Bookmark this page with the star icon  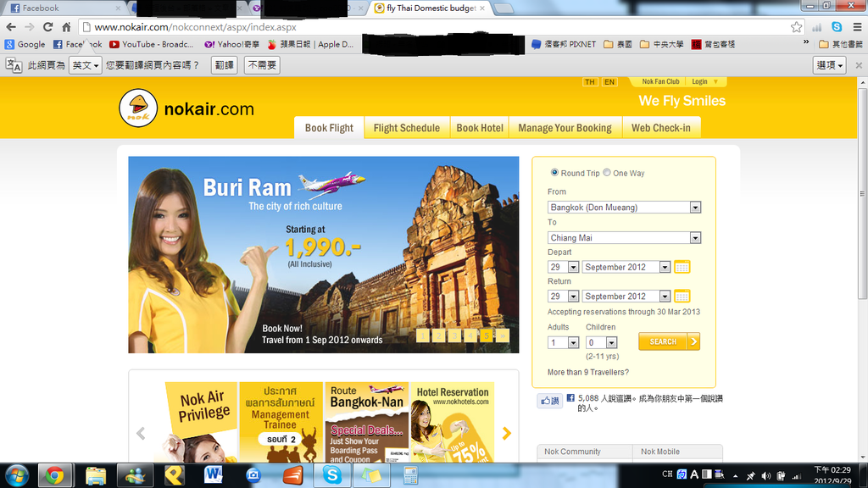[796, 27]
